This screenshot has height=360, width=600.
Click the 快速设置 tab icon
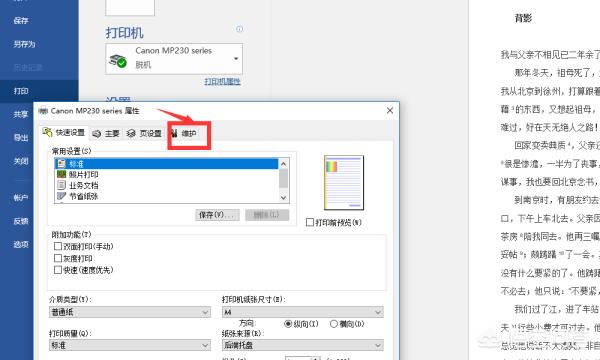pyautogui.click(x=47, y=132)
